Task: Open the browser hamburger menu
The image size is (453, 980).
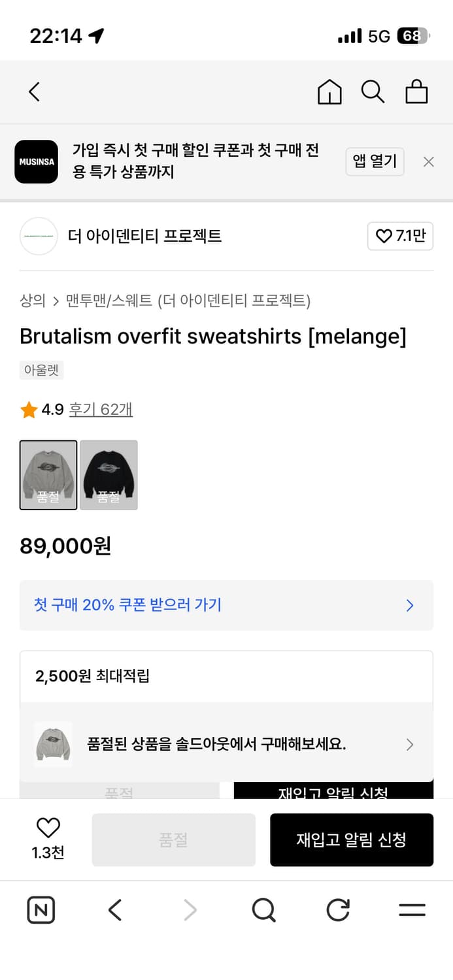Action: (x=412, y=909)
